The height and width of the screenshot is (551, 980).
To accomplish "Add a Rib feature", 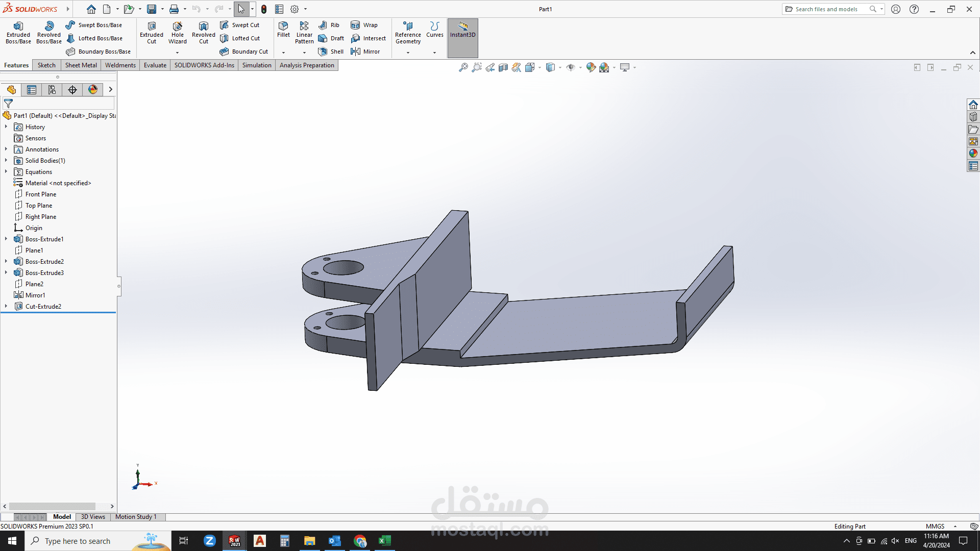I will (329, 25).
